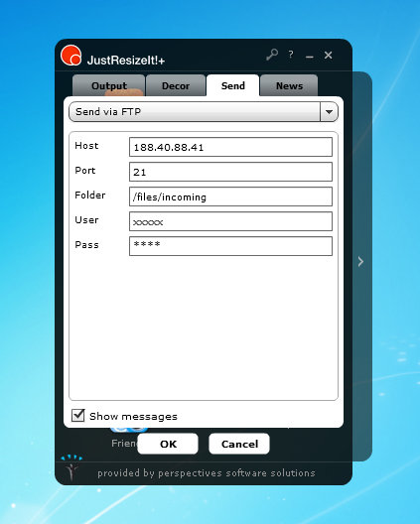Expand the side panel with the right chevron

pyautogui.click(x=360, y=262)
